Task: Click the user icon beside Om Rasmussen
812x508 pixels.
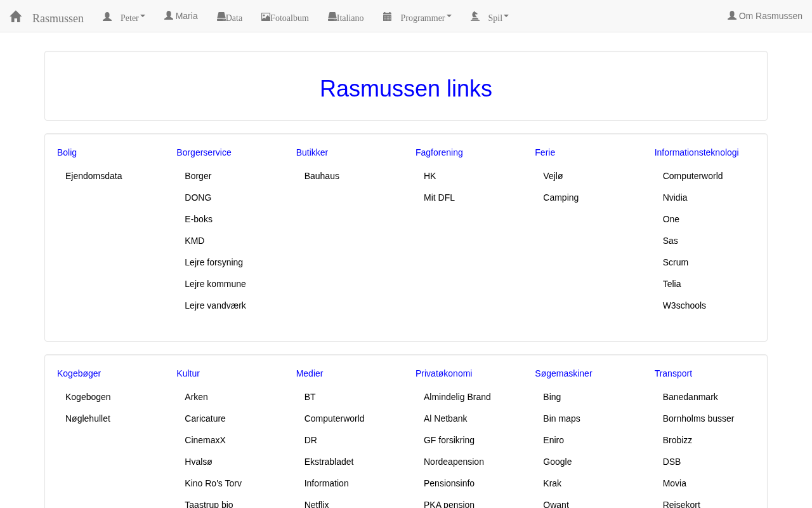Action: [x=732, y=16]
